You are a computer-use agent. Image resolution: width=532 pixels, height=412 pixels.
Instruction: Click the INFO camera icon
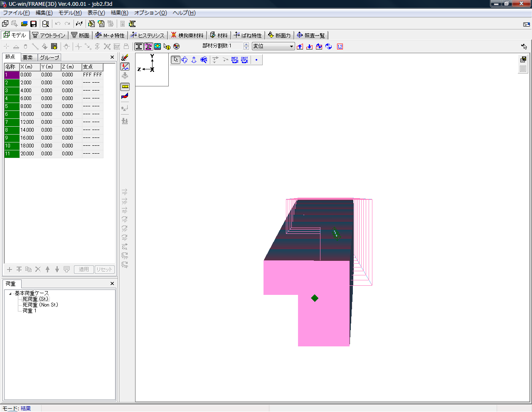[235, 60]
